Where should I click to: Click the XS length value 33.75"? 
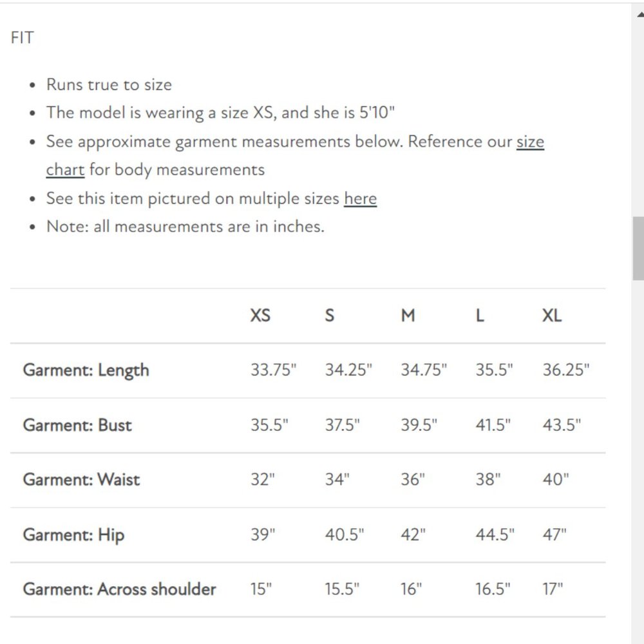[x=274, y=370]
